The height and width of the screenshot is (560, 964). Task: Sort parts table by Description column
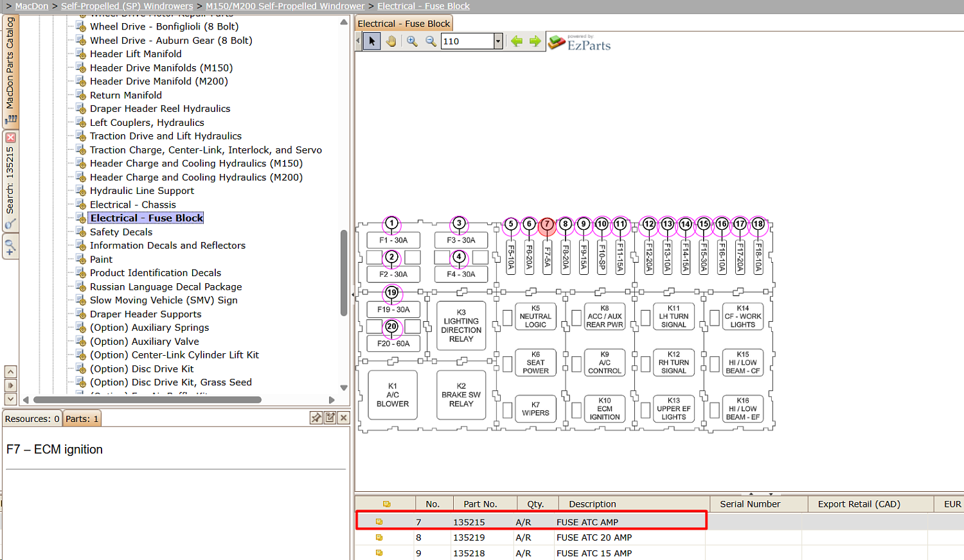pos(634,504)
